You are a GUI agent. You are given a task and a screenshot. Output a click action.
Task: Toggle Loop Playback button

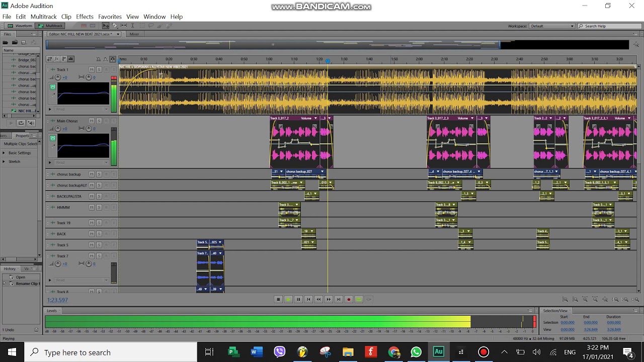359,299
